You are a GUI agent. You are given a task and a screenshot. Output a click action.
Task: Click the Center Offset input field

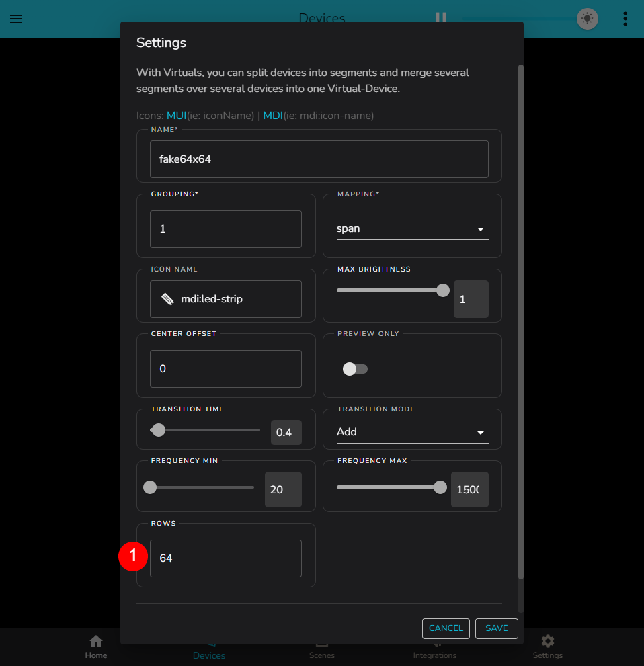coord(226,369)
